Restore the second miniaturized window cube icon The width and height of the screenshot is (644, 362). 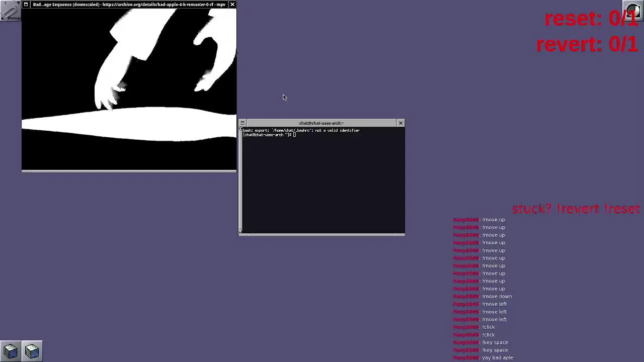[x=32, y=351]
